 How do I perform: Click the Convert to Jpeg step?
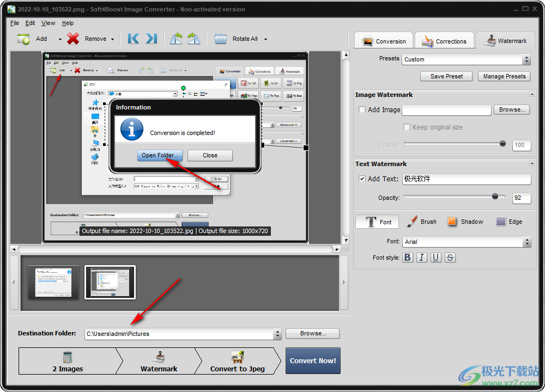pyautogui.click(x=238, y=361)
